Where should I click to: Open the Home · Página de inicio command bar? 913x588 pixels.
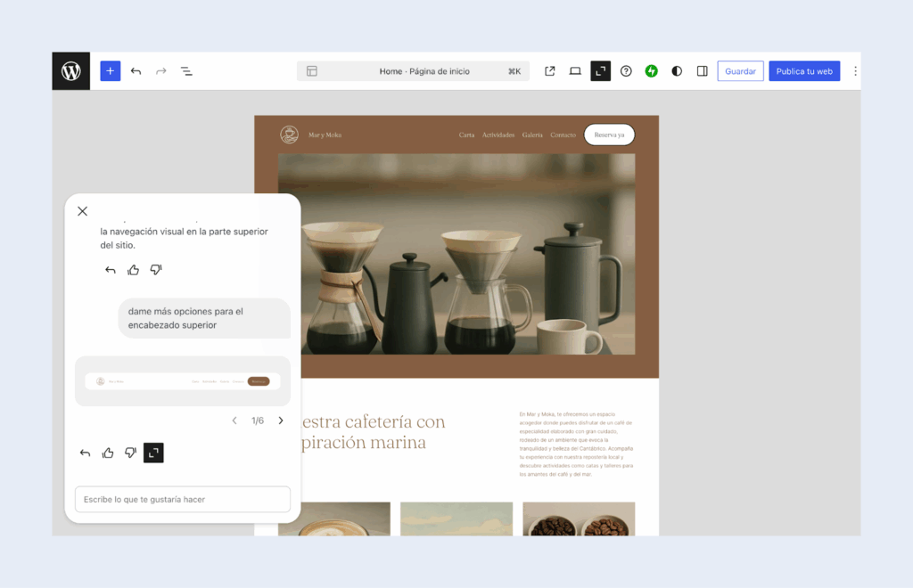click(413, 71)
